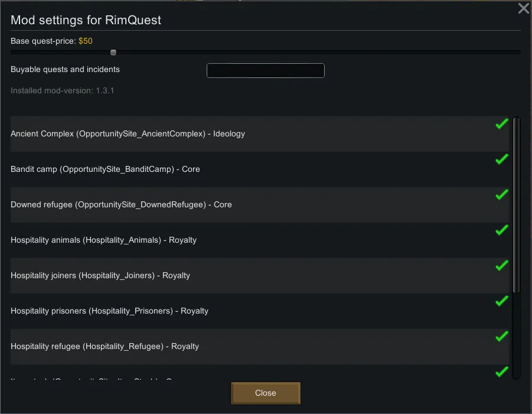
Task: Disable Bandit camp quest checkmark
Action: [x=502, y=159]
